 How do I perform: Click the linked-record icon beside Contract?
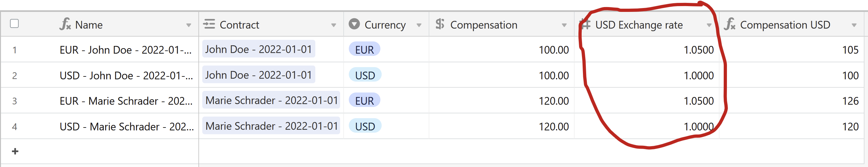[x=209, y=24]
